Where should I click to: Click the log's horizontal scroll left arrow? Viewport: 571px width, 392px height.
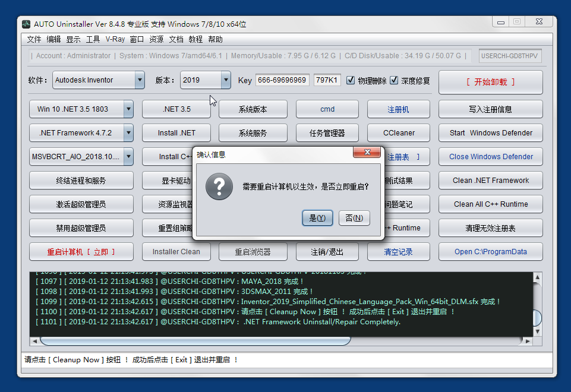(34, 341)
